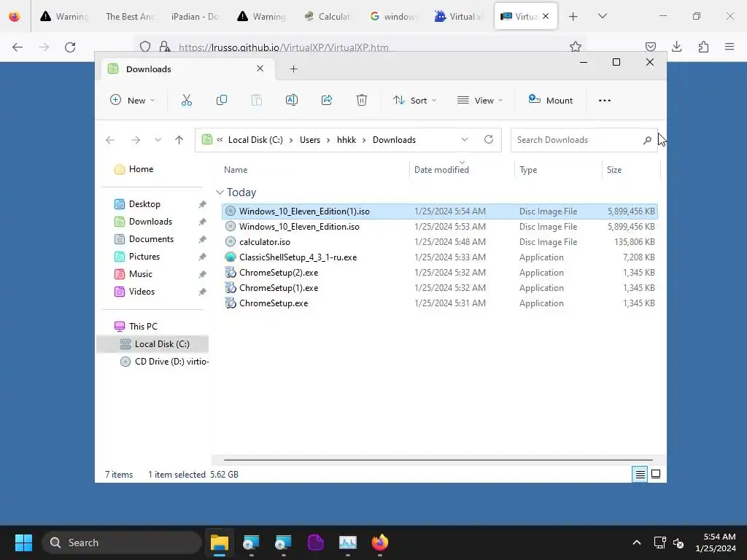747x560 pixels.
Task: Expand recent locations chevron
Action: click(x=158, y=140)
